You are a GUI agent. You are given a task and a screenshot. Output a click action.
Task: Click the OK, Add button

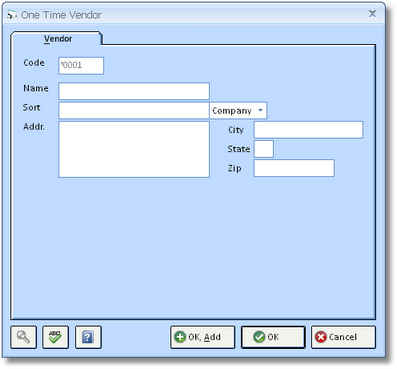click(x=203, y=337)
